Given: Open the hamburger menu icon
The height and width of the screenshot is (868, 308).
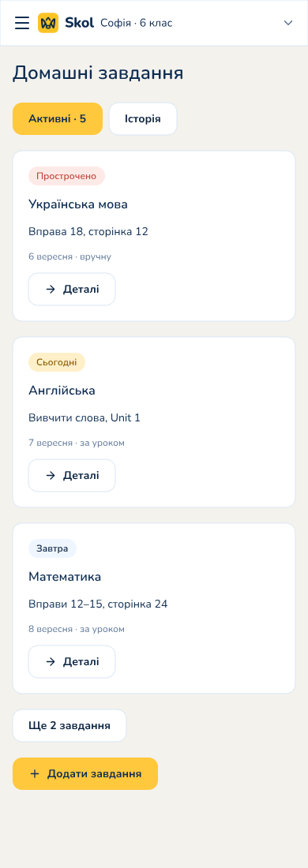Looking at the screenshot, I should coord(22,23).
